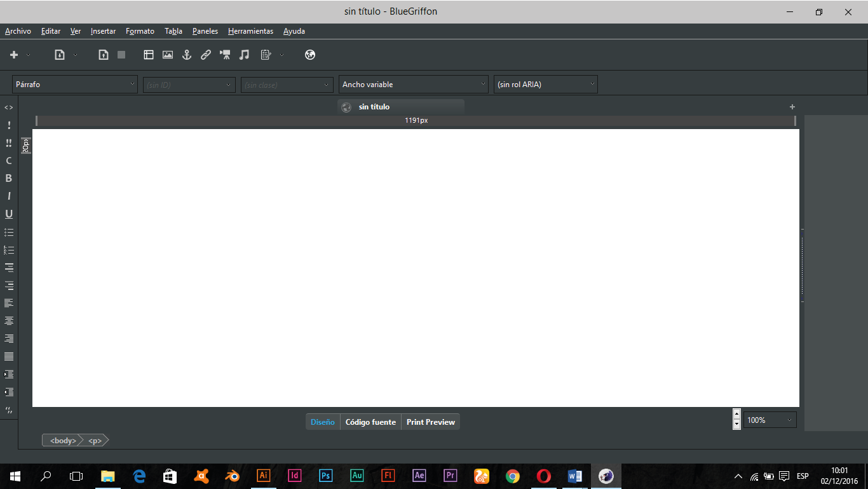Click the anchor icon in the toolbar
The height and width of the screenshot is (489, 868).
pyautogui.click(x=187, y=55)
